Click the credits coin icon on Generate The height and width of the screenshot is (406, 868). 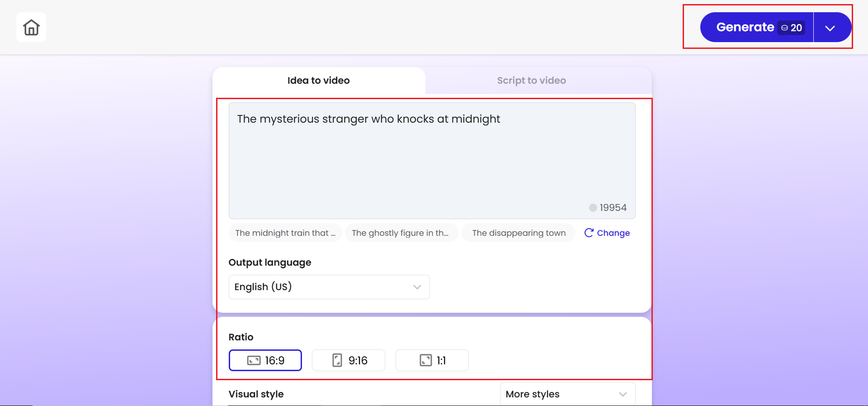[784, 28]
